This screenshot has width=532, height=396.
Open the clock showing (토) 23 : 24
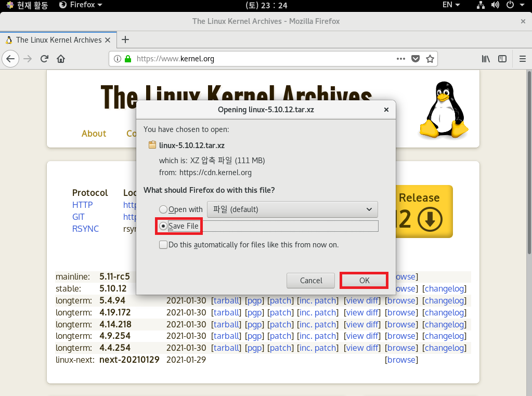coord(266,5)
